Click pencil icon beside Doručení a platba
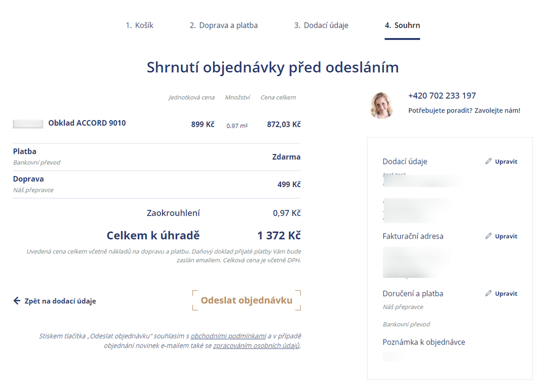The width and height of the screenshot is (544, 392). [488, 294]
